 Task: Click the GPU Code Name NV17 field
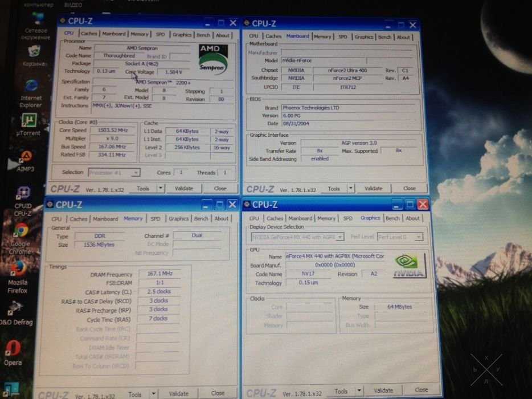tap(308, 274)
